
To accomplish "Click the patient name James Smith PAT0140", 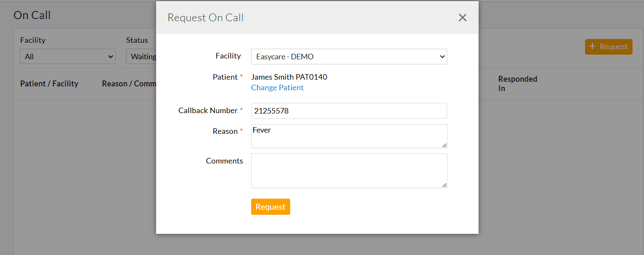I will [x=289, y=77].
